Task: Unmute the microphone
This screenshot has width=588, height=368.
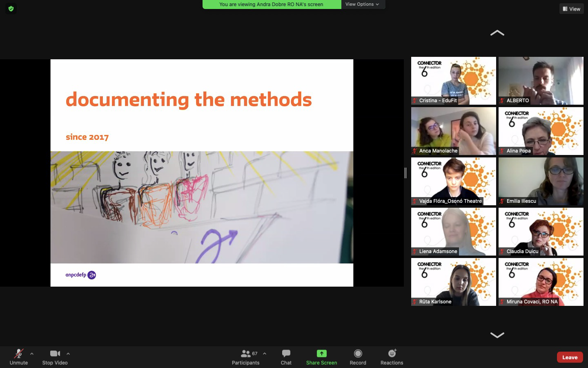Action: coord(19,357)
